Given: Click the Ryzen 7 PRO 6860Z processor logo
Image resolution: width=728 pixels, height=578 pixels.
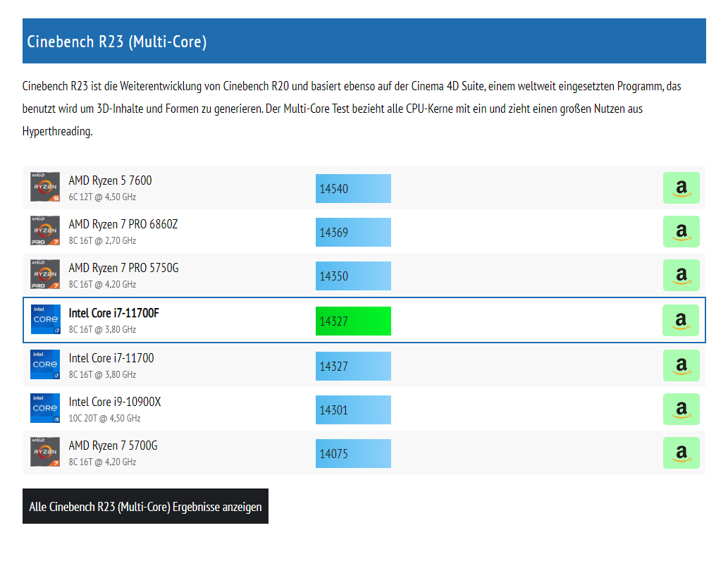Looking at the screenshot, I should (45, 230).
